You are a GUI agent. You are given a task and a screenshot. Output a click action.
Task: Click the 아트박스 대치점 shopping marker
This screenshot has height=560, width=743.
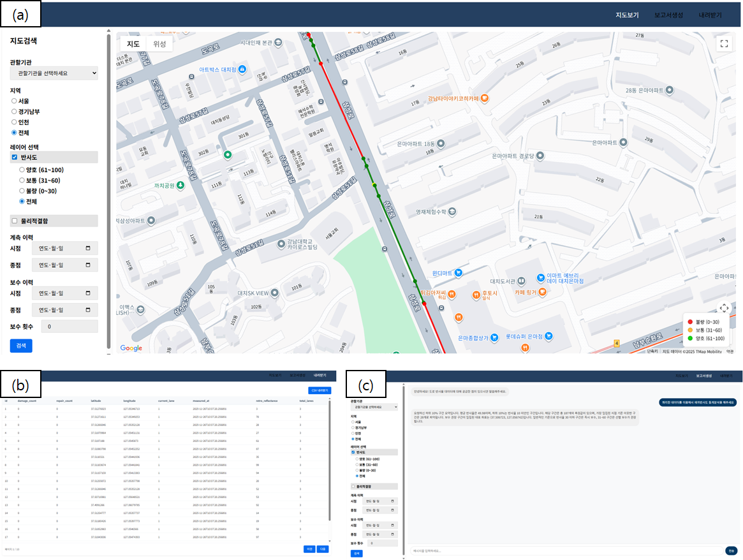pyautogui.click(x=242, y=69)
